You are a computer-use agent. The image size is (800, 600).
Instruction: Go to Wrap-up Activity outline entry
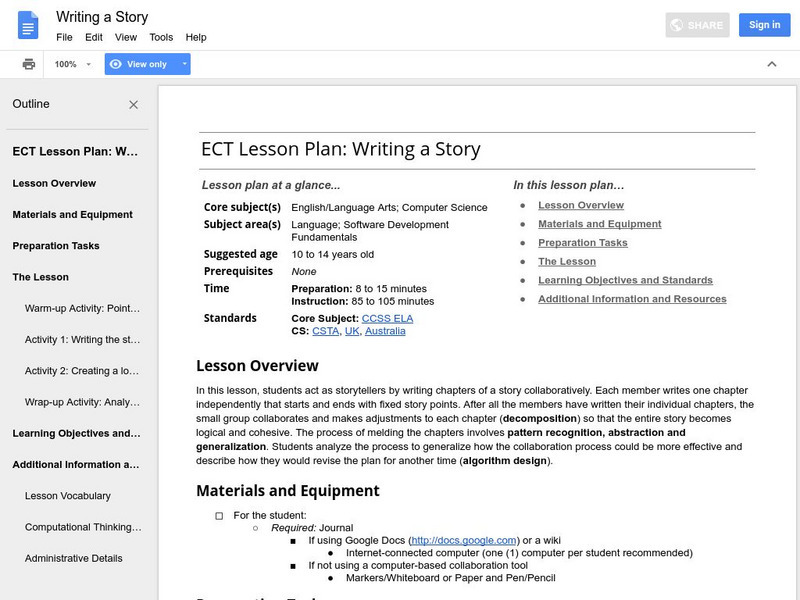82,402
